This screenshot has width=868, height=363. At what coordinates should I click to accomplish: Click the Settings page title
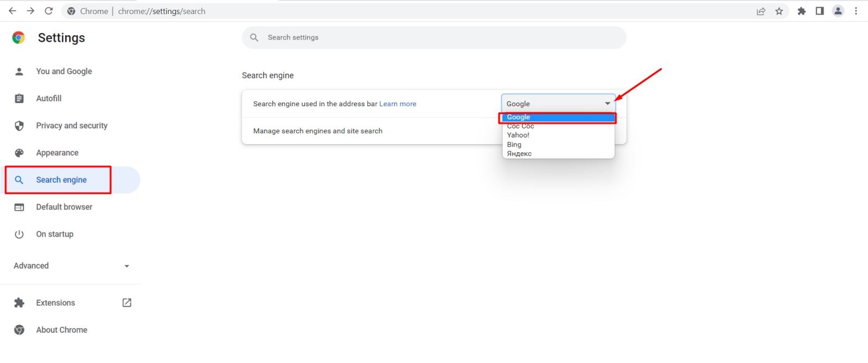point(61,37)
